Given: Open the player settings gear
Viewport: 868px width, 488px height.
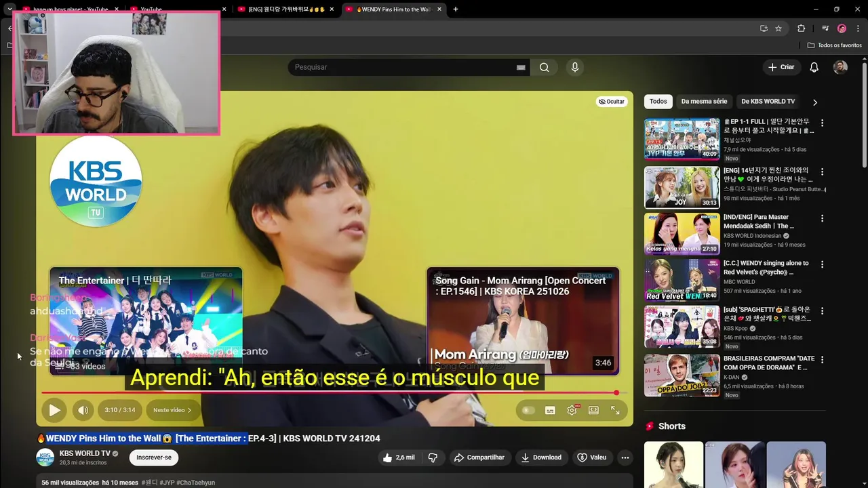Looking at the screenshot, I should pyautogui.click(x=572, y=410).
